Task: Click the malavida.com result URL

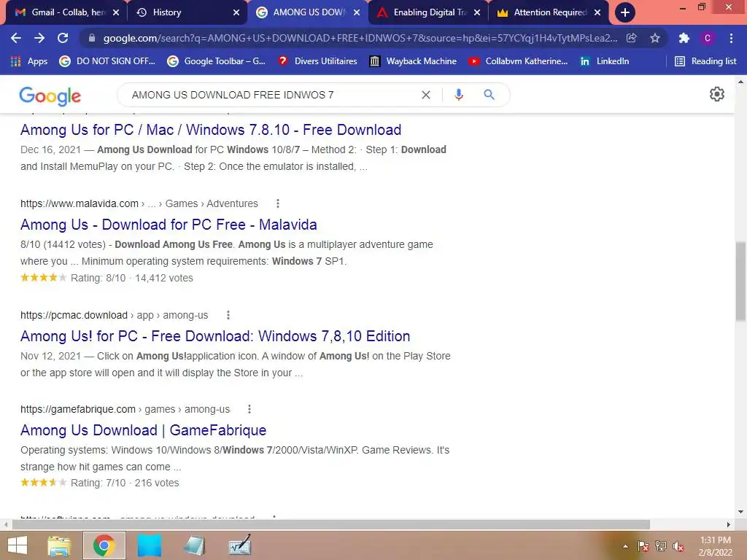Action: click(139, 203)
